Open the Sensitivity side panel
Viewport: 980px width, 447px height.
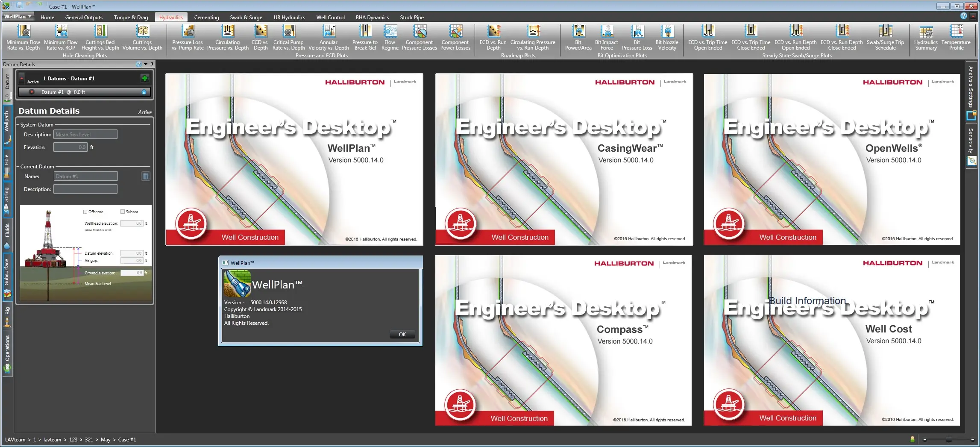tap(971, 147)
